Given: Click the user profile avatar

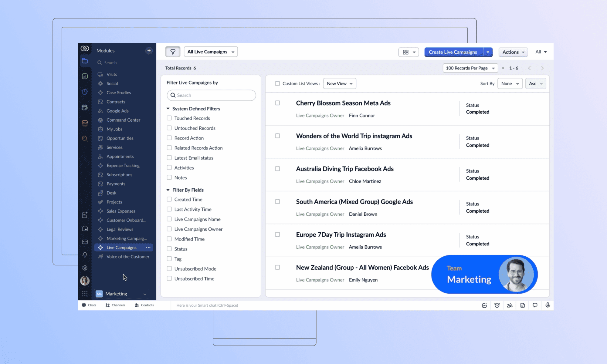Looking at the screenshot, I should point(85,281).
